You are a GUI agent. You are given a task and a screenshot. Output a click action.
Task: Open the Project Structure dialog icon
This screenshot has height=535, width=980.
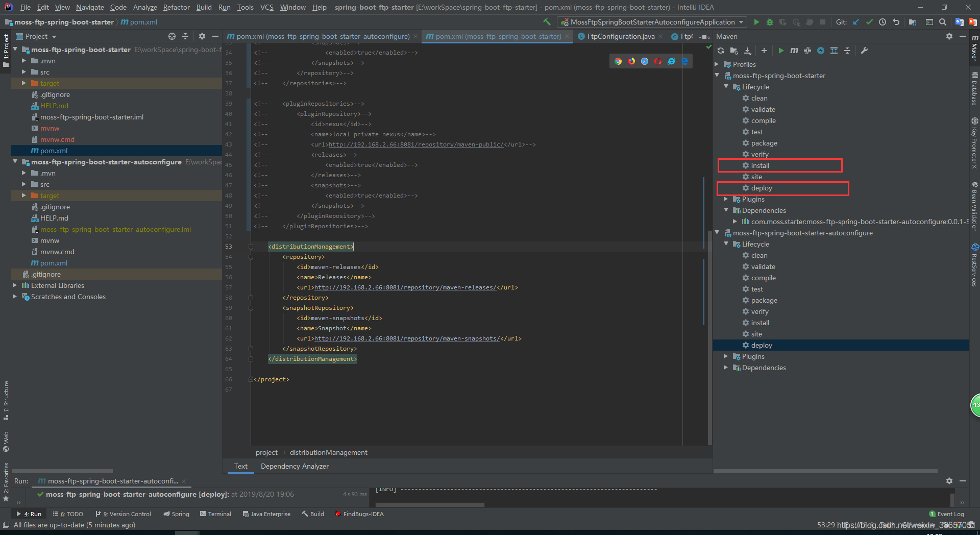913,22
